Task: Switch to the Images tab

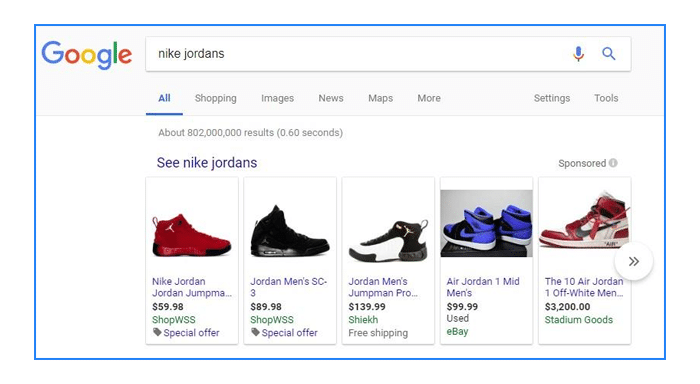Action: point(277,98)
